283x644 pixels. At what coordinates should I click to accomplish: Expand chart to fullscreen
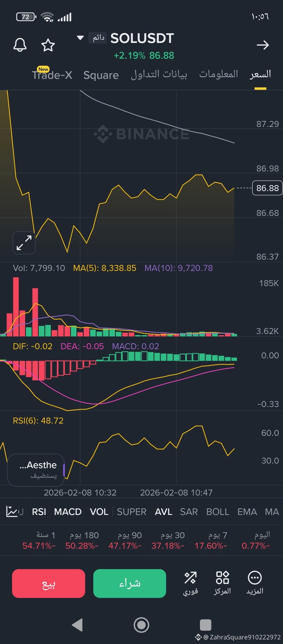pos(24,243)
